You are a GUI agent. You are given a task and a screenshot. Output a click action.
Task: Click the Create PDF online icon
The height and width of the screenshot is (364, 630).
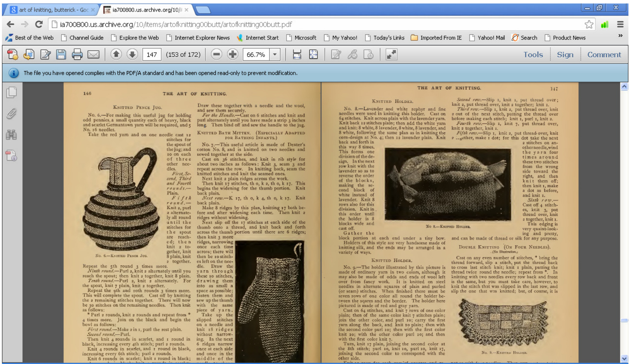pos(13,54)
